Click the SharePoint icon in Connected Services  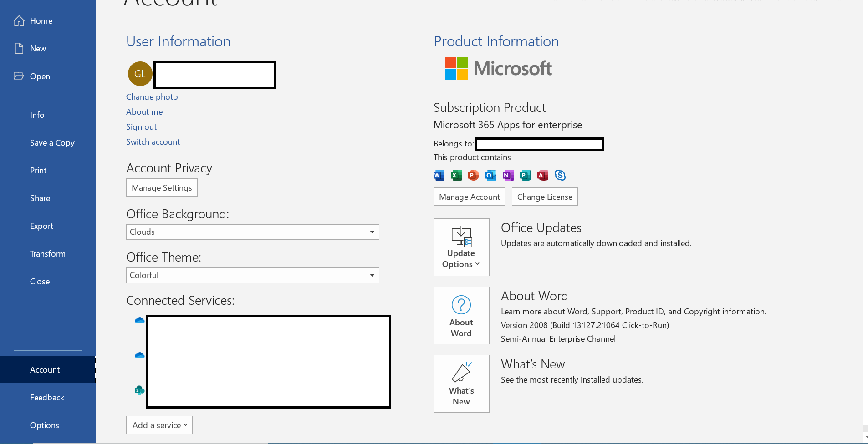[140, 390]
